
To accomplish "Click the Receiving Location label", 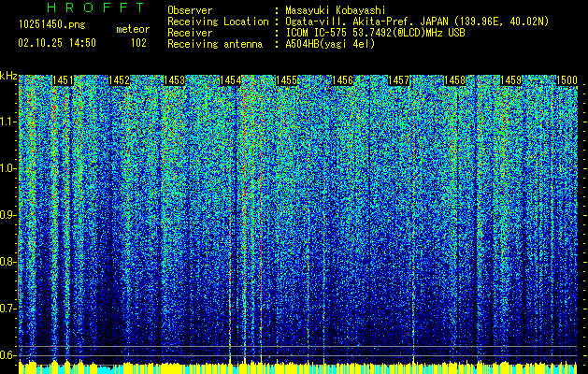I will pos(218,22).
